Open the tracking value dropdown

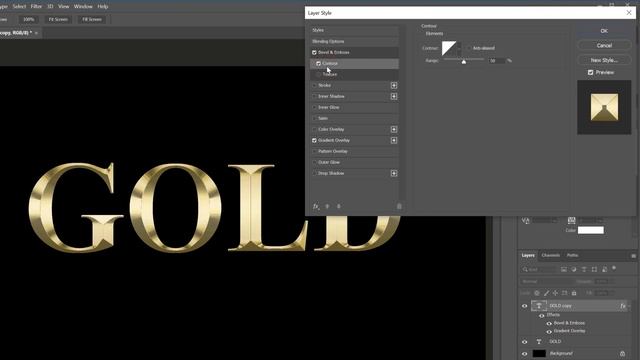[554, 220]
